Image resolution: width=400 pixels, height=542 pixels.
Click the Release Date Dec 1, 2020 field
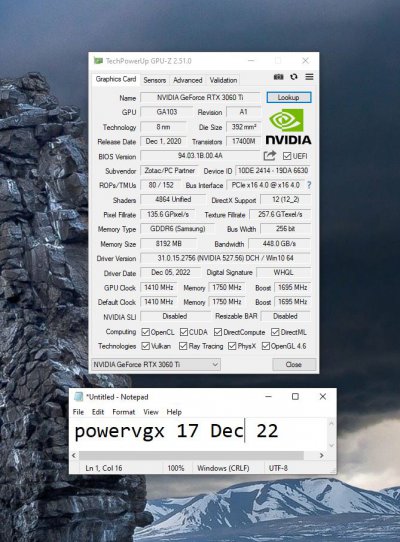pyautogui.click(x=163, y=141)
